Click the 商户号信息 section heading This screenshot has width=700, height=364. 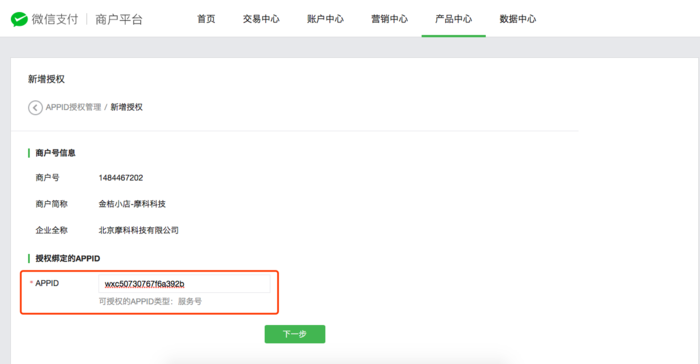[55, 153]
